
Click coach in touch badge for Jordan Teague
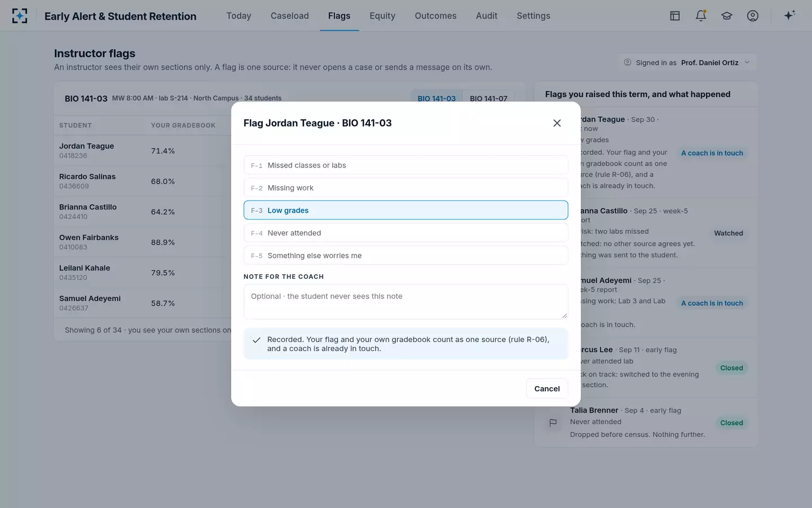712,153
